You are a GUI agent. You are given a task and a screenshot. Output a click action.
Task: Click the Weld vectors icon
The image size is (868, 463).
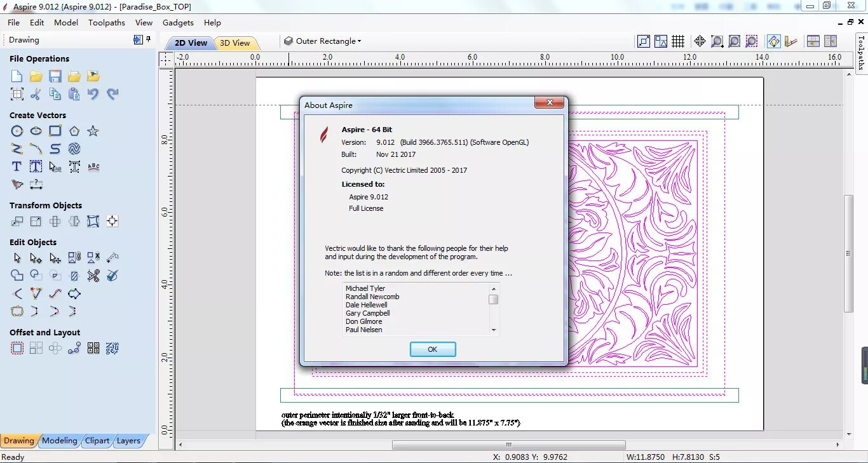(17, 276)
